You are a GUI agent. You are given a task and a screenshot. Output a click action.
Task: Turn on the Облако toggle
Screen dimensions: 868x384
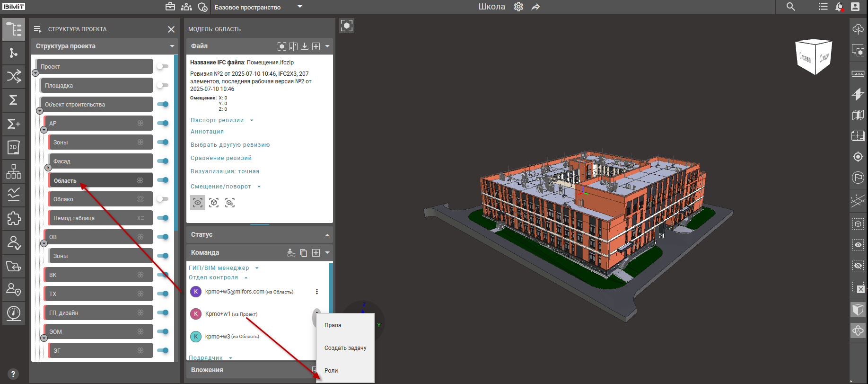(x=163, y=199)
